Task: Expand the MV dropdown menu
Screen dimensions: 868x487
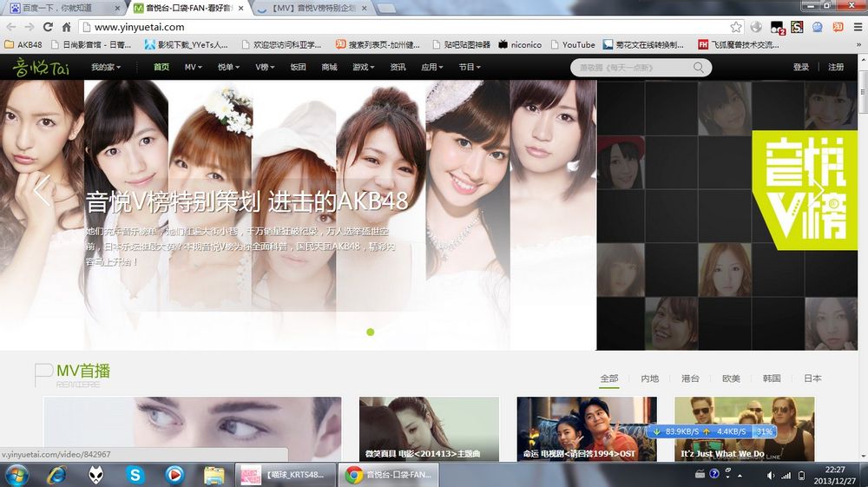Action: point(194,67)
